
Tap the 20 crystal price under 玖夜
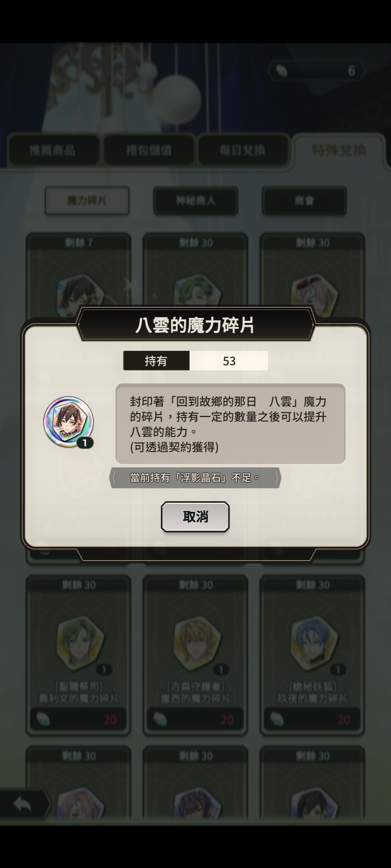[x=312, y=719]
